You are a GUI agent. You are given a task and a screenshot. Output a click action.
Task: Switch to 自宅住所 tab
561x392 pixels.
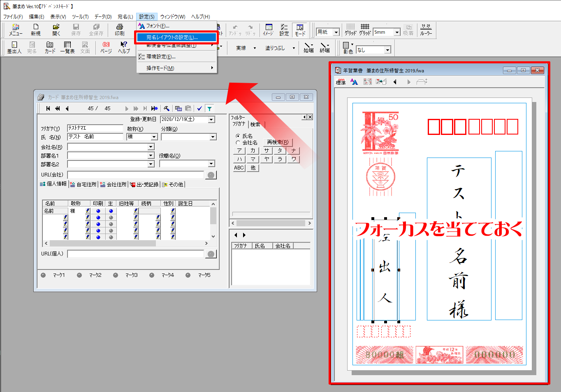click(x=83, y=184)
